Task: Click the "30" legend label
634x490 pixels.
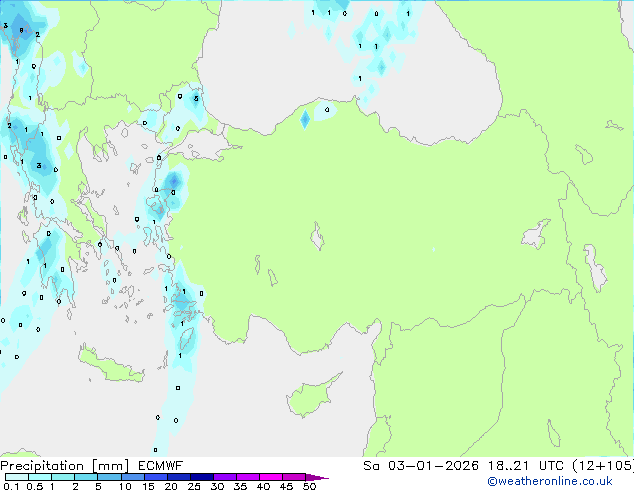Action: coord(217,486)
